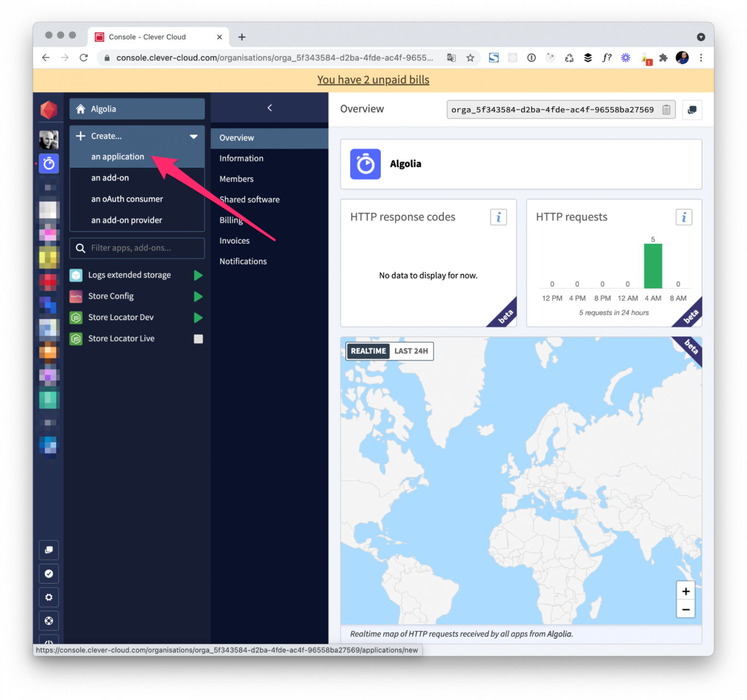Open a new browser tab
The width and height of the screenshot is (747, 700).
(x=242, y=37)
